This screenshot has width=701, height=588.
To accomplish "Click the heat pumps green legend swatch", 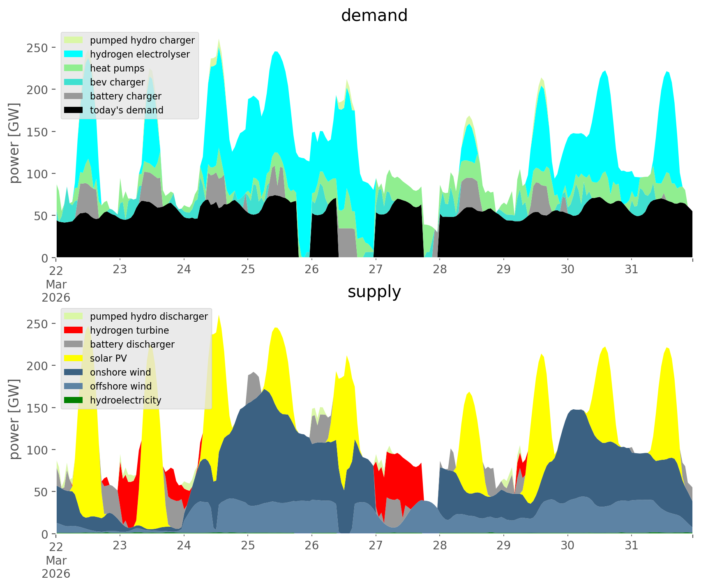I will coord(74,68).
